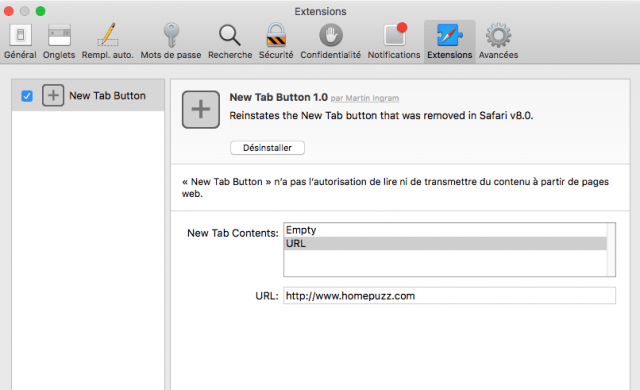Open the Onglets preferences pane

click(x=59, y=42)
